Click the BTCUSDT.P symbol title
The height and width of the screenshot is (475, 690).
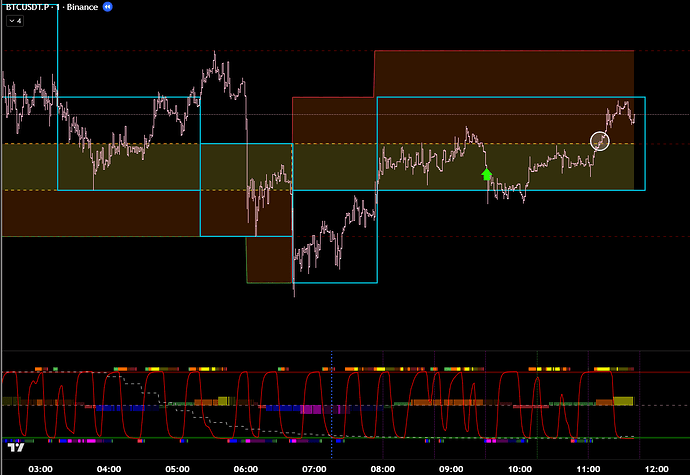coord(29,6)
